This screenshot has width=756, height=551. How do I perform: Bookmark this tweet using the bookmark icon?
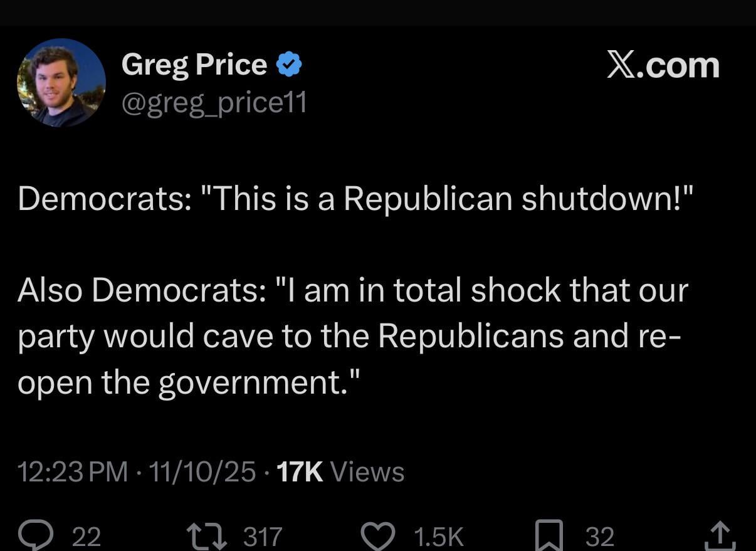click(x=549, y=536)
